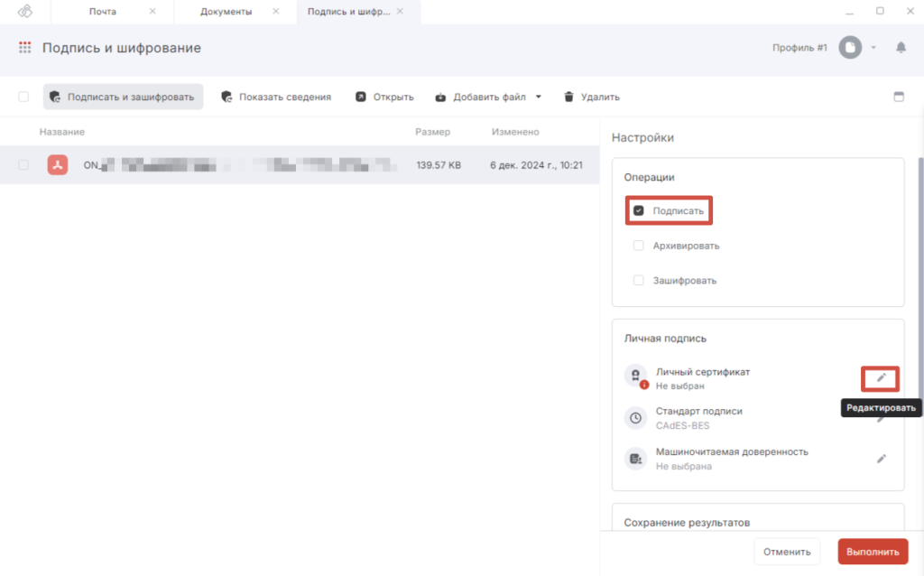Screen dimensions: 924x576
Task: Click the Не выбран certificate status text
Action: 680,386
